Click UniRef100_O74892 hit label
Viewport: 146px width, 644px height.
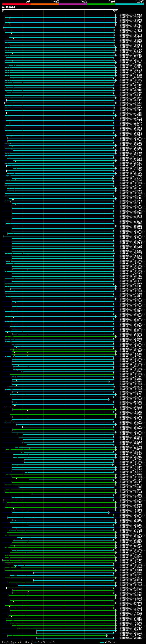coord(131,394)
